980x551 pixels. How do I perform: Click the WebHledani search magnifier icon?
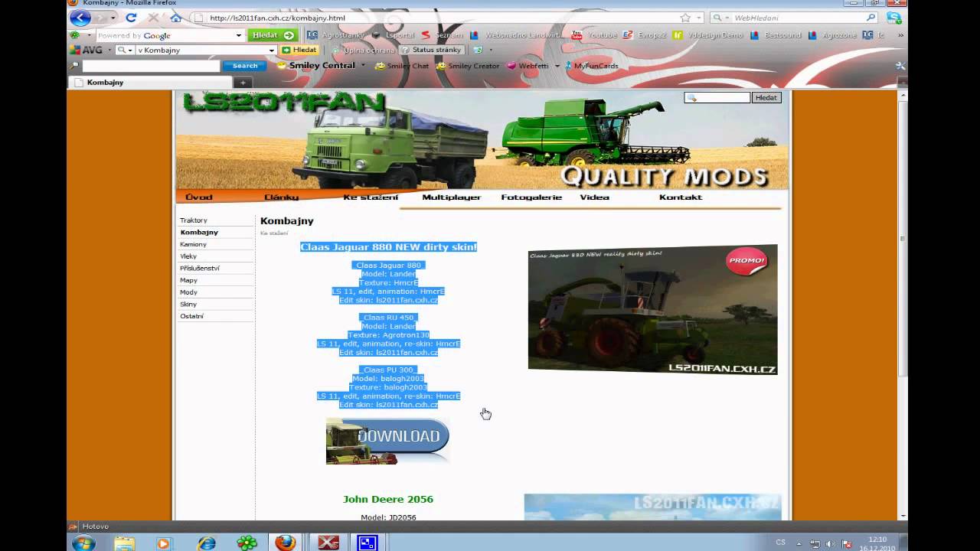(871, 18)
